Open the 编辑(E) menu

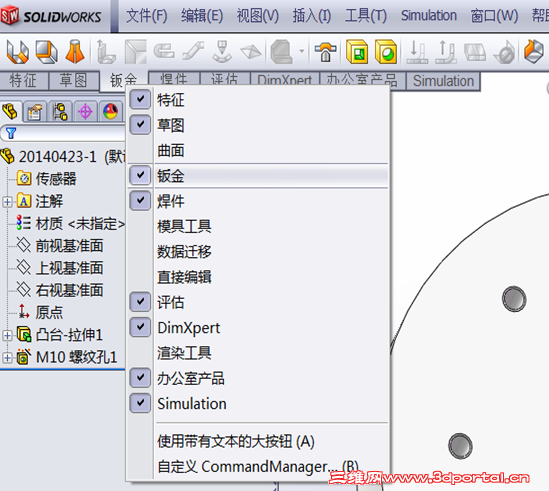coord(202,16)
